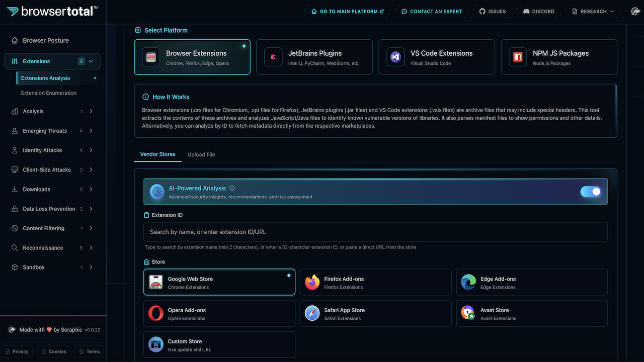Click the info icon beside AI-Powered Analysis
Image resolution: width=644 pixels, height=362 pixels.
232,188
